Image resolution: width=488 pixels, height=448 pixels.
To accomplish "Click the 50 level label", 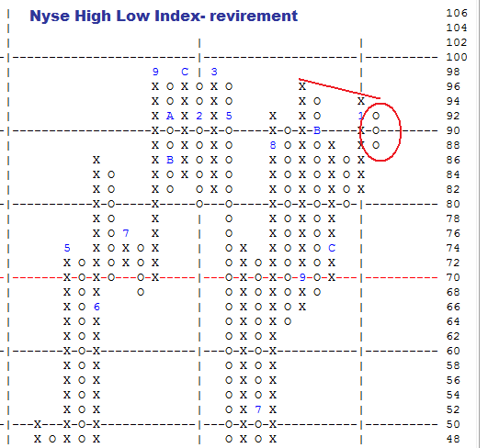I will 453,424.
